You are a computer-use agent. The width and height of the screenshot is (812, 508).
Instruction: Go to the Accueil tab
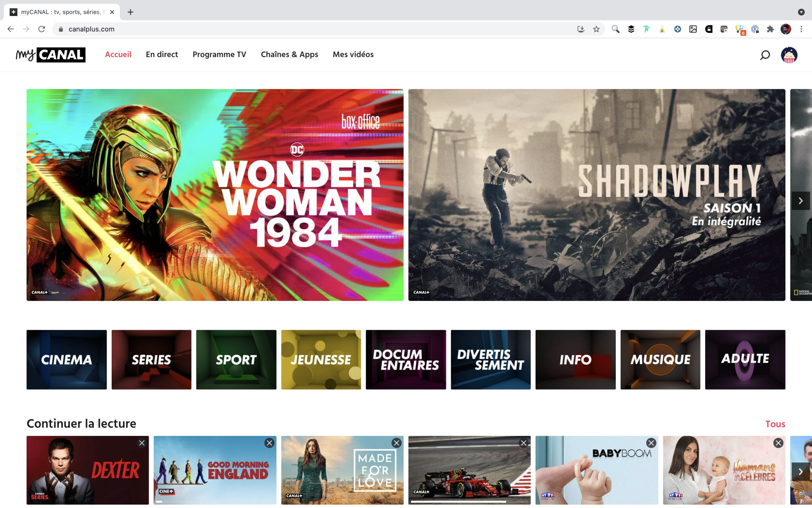pyautogui.click(x=118, y=54)
